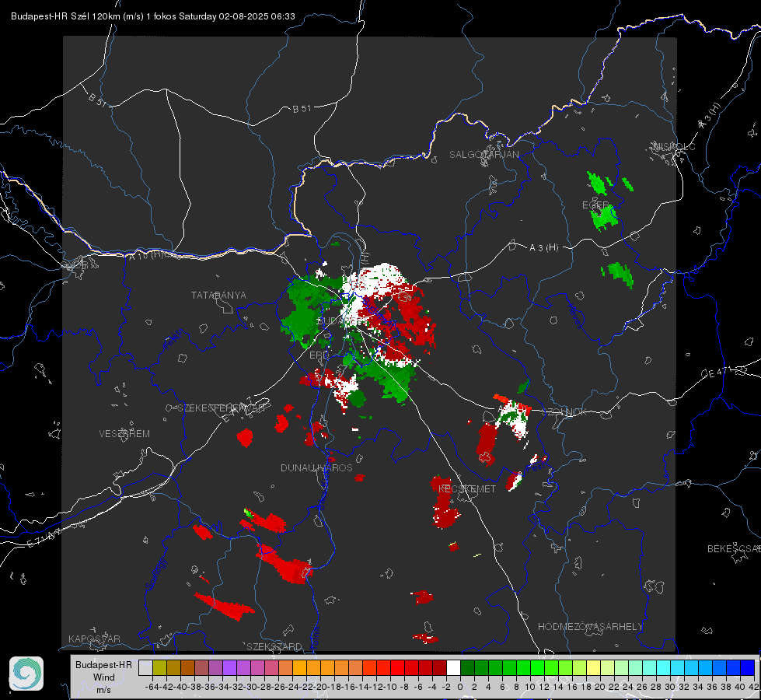The image size is (761, 700).
Task: Pick the pale yellow swatch near 18
Action: point(594,667)
